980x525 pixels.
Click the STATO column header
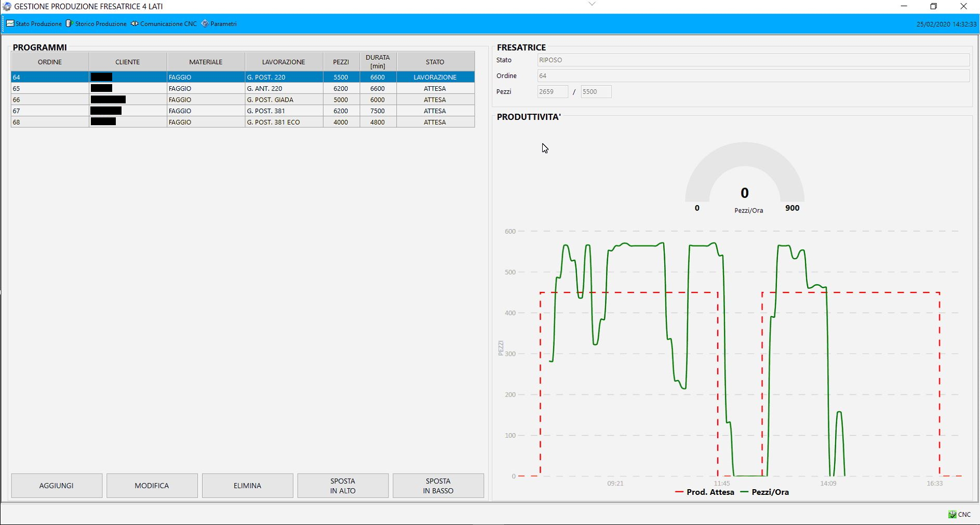pyautogui.click(x=435, y=62)
